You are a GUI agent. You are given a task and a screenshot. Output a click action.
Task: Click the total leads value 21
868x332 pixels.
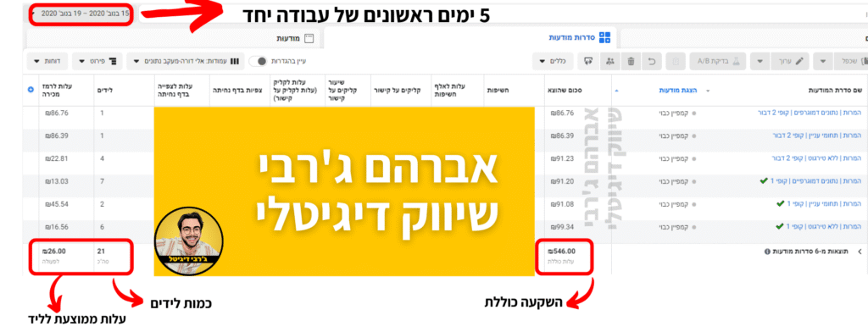pyautogui.click(x=100, y=251)
